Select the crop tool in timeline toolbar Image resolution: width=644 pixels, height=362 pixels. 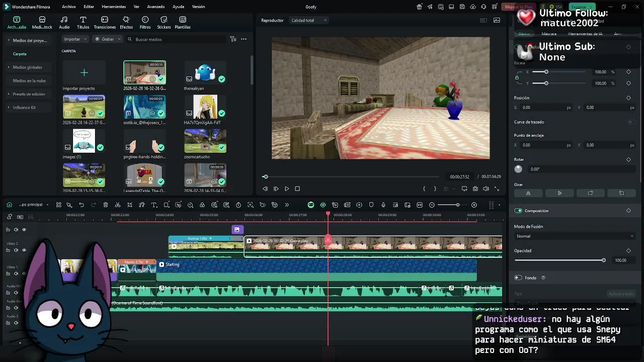130,205
